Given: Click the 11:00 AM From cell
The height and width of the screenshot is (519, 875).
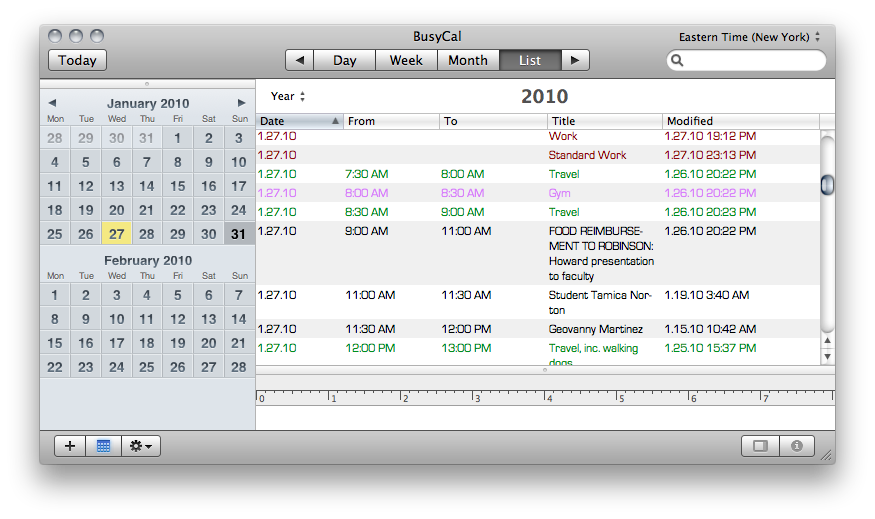Looking at the screenshot, I should (x=370, y=295).
